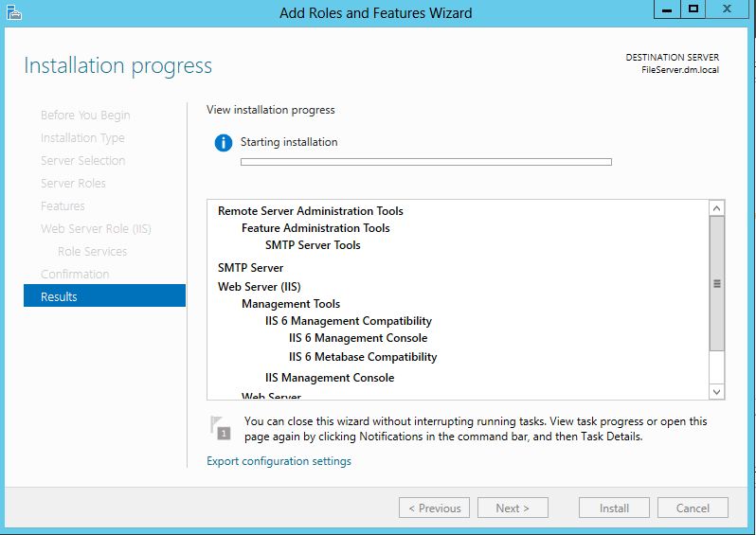Click the scroll down arrow in the feature list
The width and height of the screenshot is (756, 535).
[716, 391]
